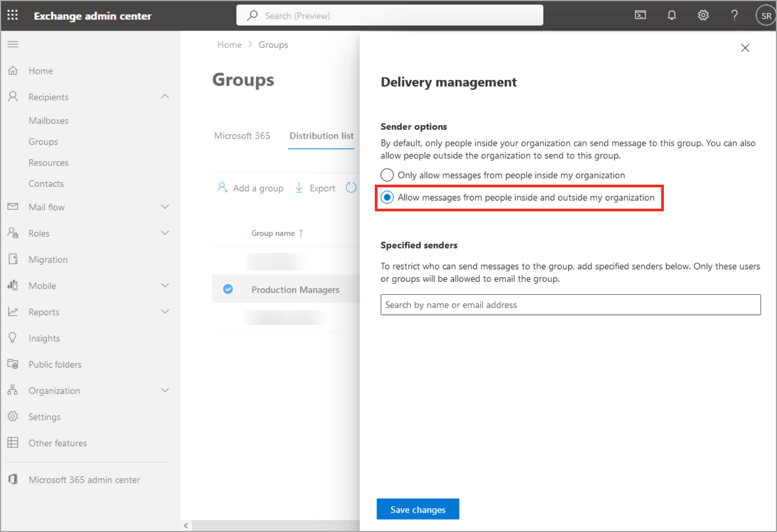Open Resources in the sidebar

pos(49,163)
